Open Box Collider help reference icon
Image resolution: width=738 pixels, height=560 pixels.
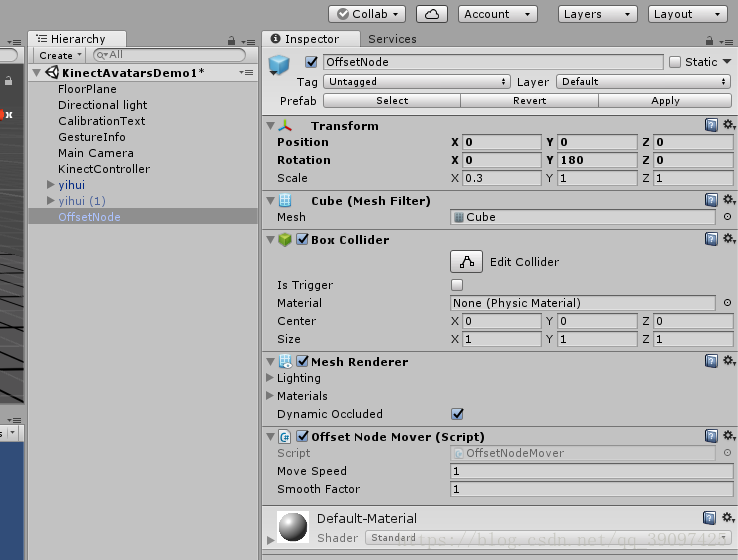tap(711, 240)
